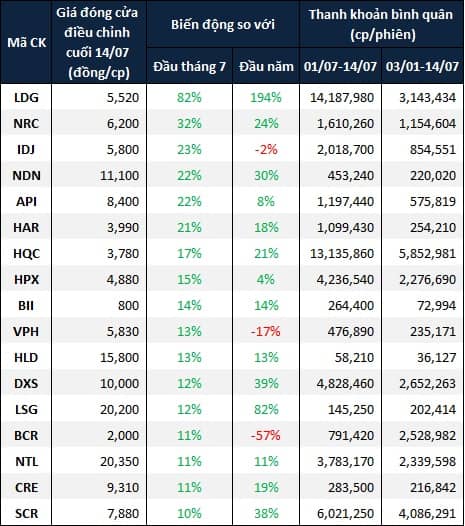Image resolution: width=465 pixels, height=526 pixels.
Task: Select the Đầu tháng 7 column header
Action: pos(189,66)
